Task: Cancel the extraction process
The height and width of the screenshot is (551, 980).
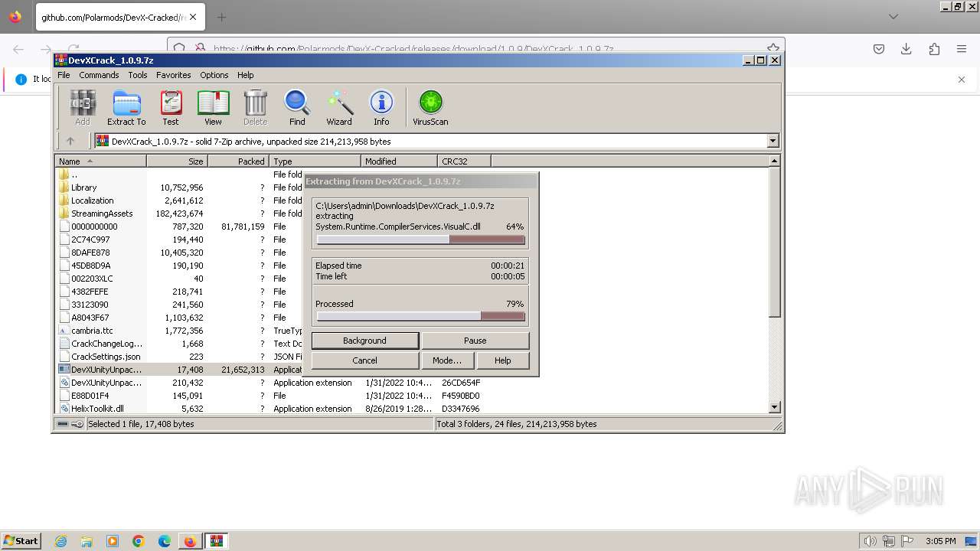Action: 364,360
